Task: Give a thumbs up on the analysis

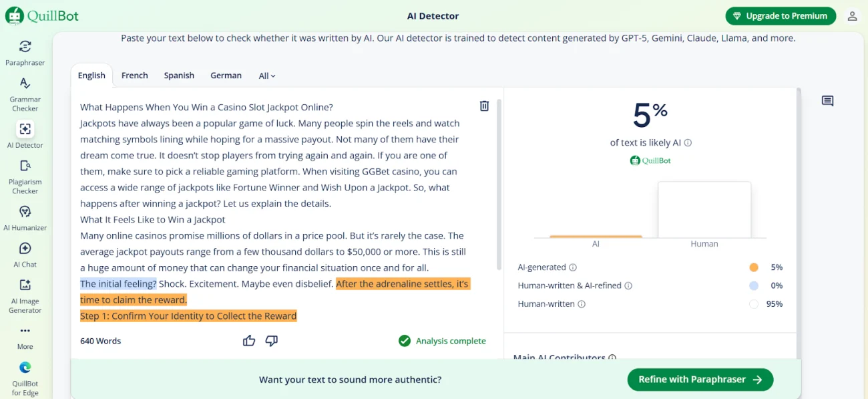Action: pos(249,341)
